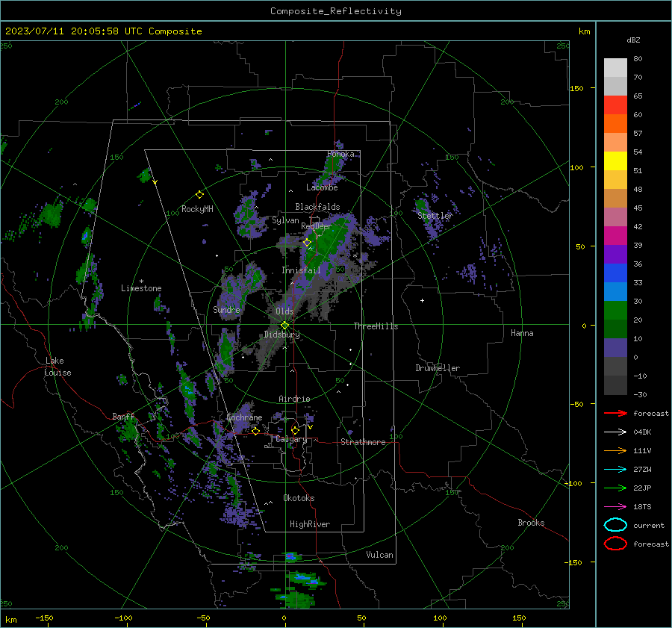Click the Sylvan label

pos(285,220)
